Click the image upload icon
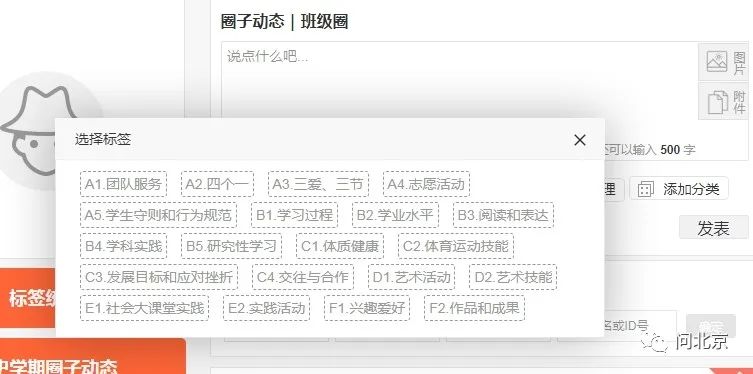Viewport: 753px width, 374px height. click(x=717, y=62)
